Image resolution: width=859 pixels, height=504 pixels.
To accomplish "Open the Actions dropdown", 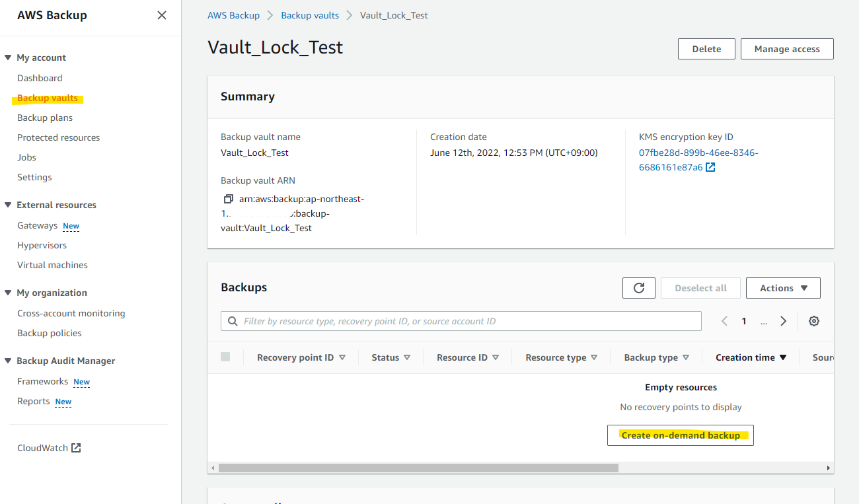I will coord(783,287).
